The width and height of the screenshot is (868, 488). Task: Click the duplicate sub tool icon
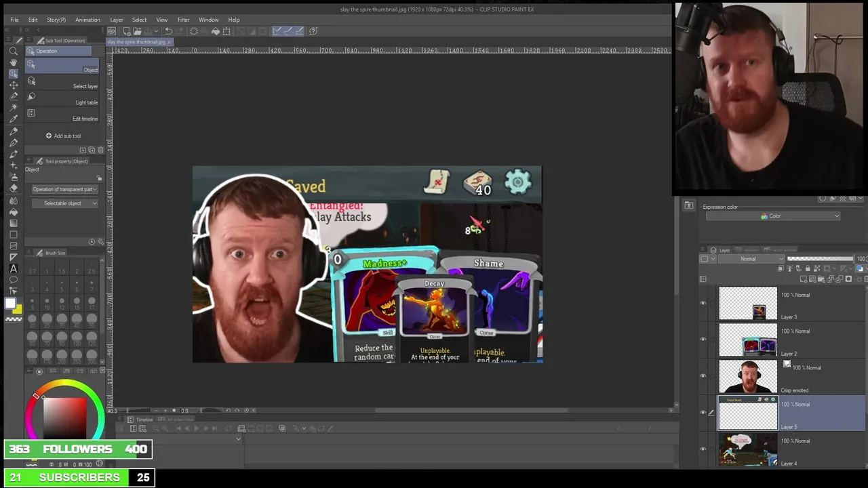(x=92, y=150)
